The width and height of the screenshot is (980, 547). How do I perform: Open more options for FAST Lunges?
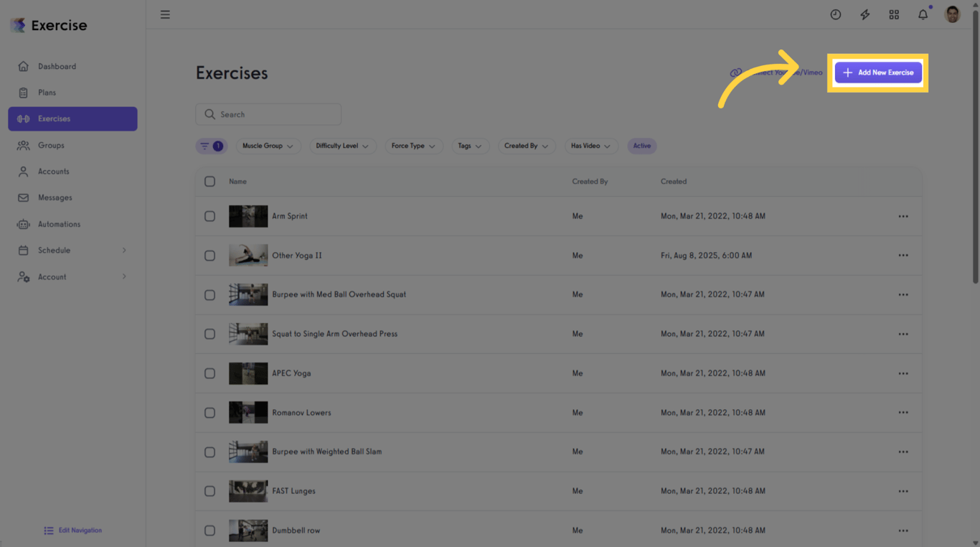[x=903, y=491]
